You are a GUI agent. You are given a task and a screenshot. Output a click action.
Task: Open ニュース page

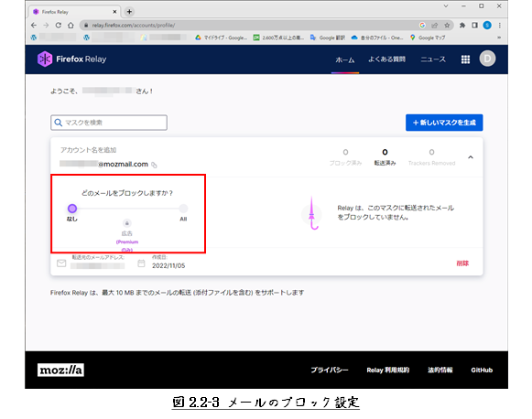coord(433,59)
